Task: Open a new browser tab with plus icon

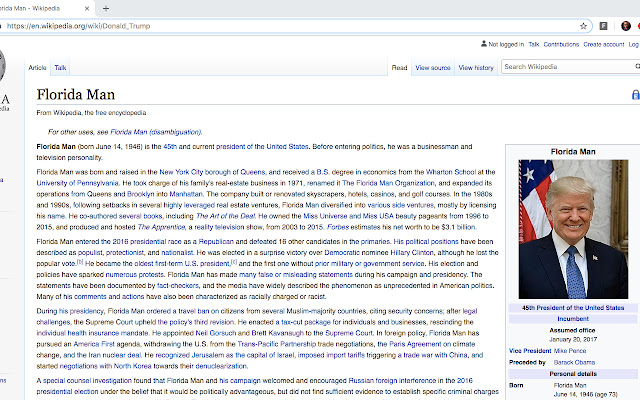Action: 106,8
